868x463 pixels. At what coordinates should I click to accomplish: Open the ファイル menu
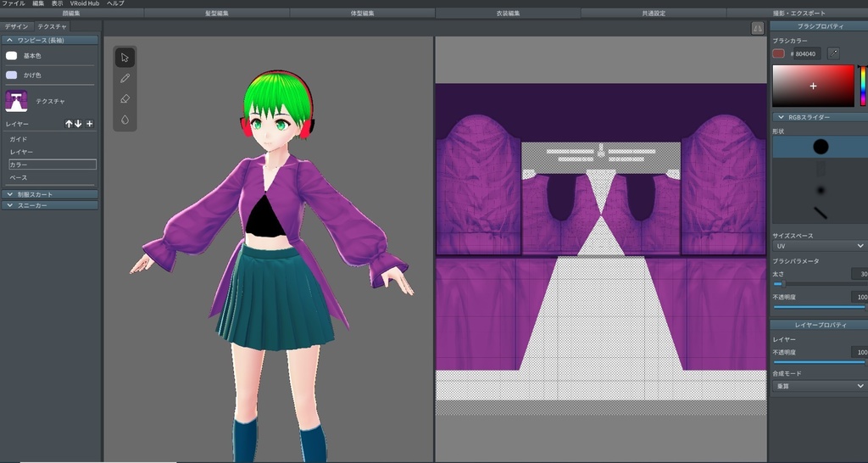point(14,3)
